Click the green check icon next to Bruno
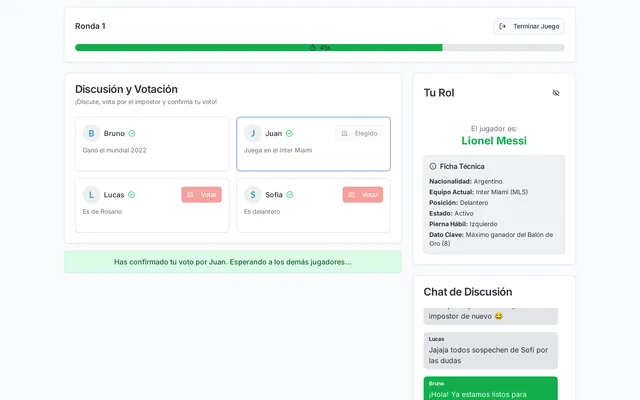Viewport: 640px width, 400px height. (132, 133)
